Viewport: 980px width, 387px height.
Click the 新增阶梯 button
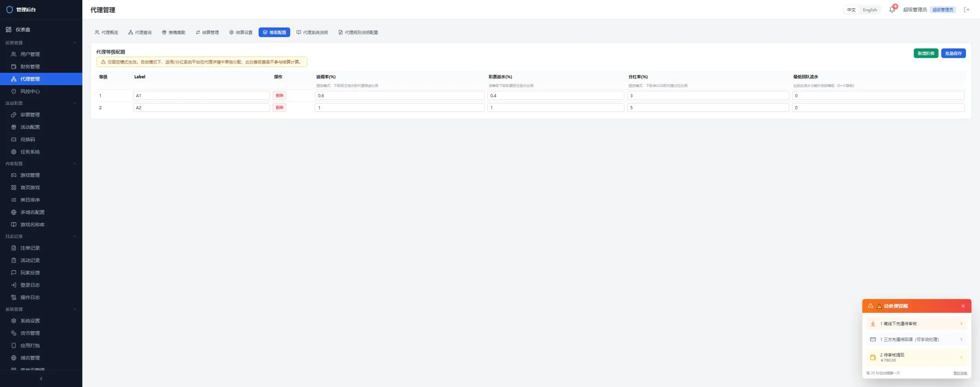[x=926, y=53]
